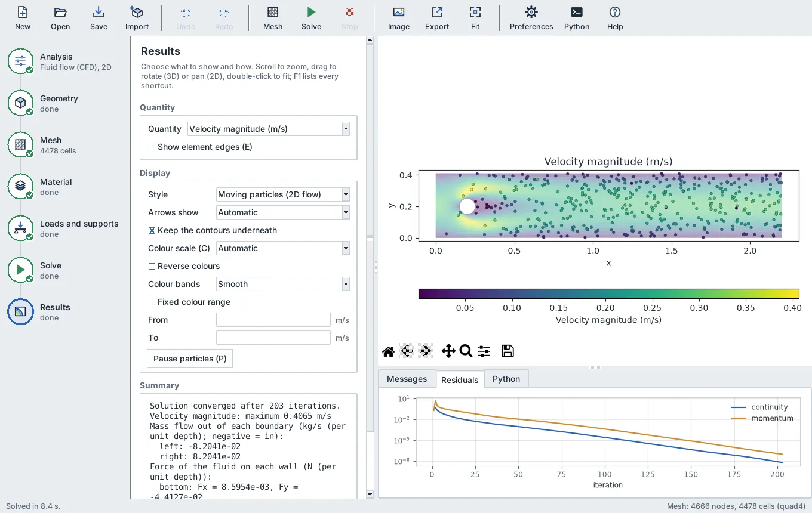Image resolution: width=812 pixels, height=513 pixels.
Task: Open a project with the Open icon
Action: click(x=60, y=18)
